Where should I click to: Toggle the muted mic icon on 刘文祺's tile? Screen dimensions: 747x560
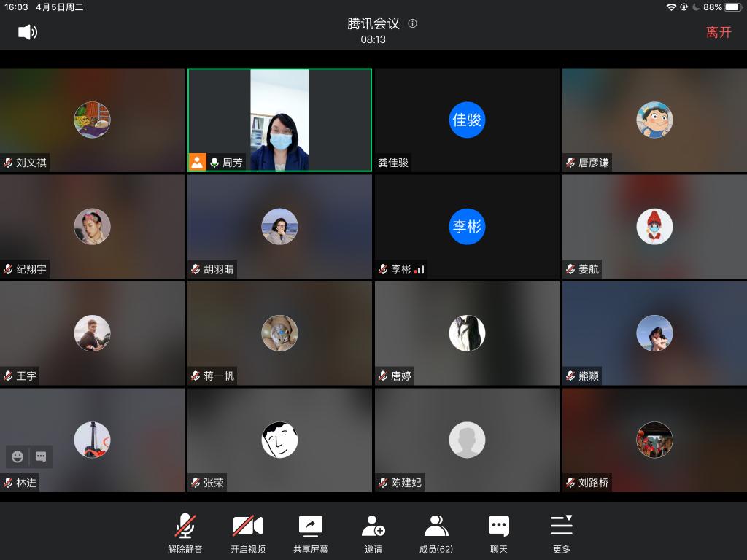pos(7,163)
